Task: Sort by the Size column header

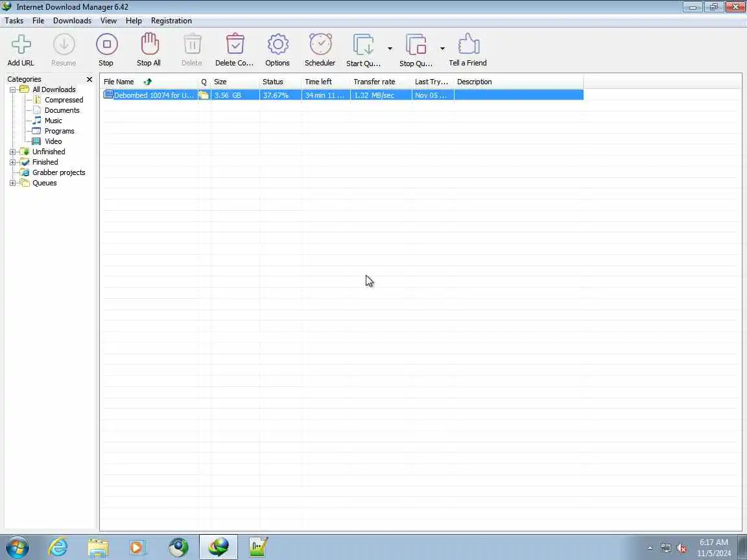Action: (x=235, y=82)
